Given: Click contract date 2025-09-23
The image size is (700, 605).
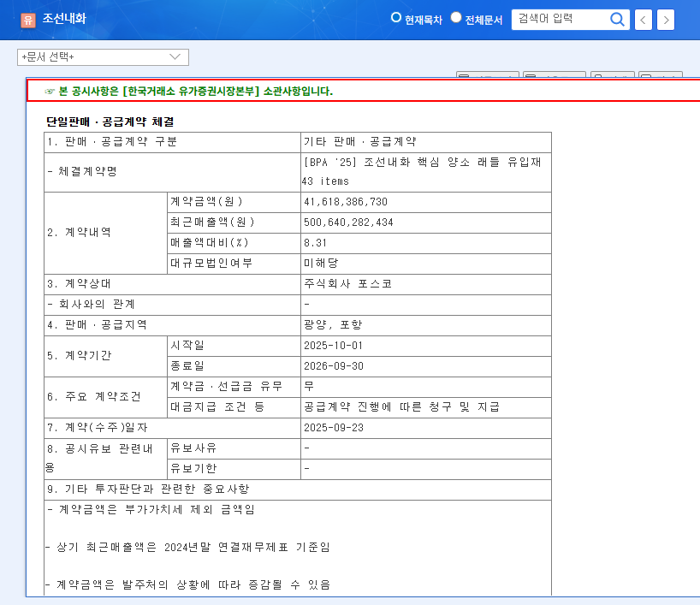Looking at the screenshot, I should click(426, 428).
